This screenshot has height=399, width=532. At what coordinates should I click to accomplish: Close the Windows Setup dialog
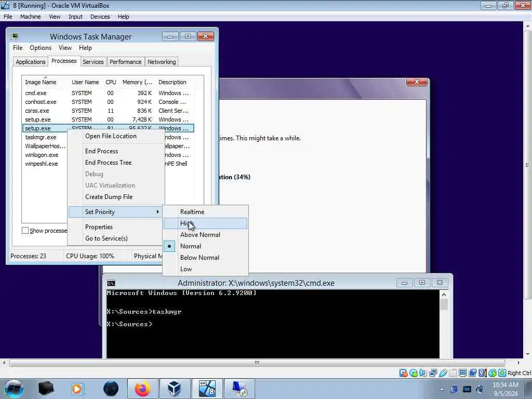tap(417, 82)
